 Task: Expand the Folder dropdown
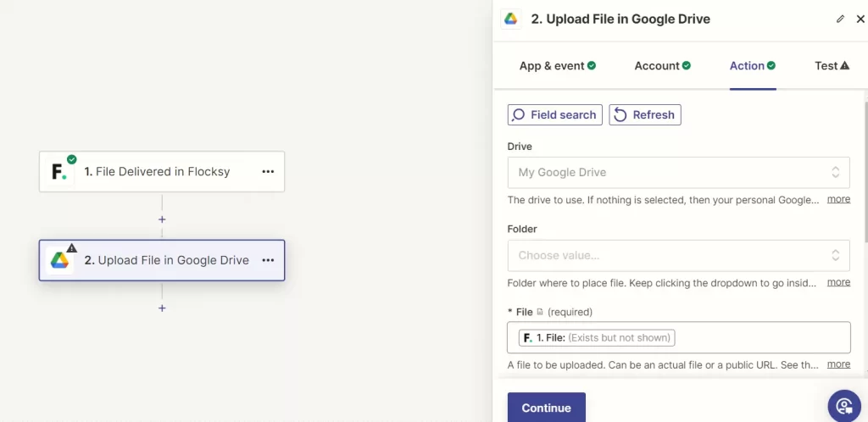coord(678,255)
